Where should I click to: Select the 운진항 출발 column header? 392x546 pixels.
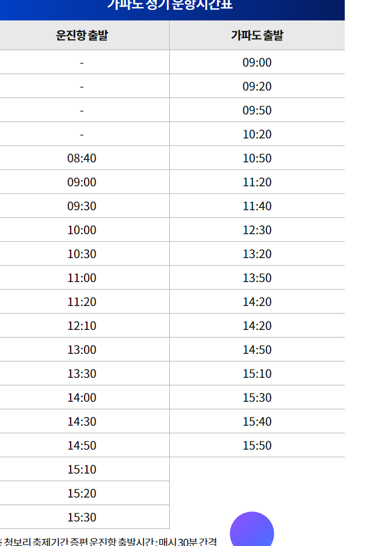click(x=82, y=35)
